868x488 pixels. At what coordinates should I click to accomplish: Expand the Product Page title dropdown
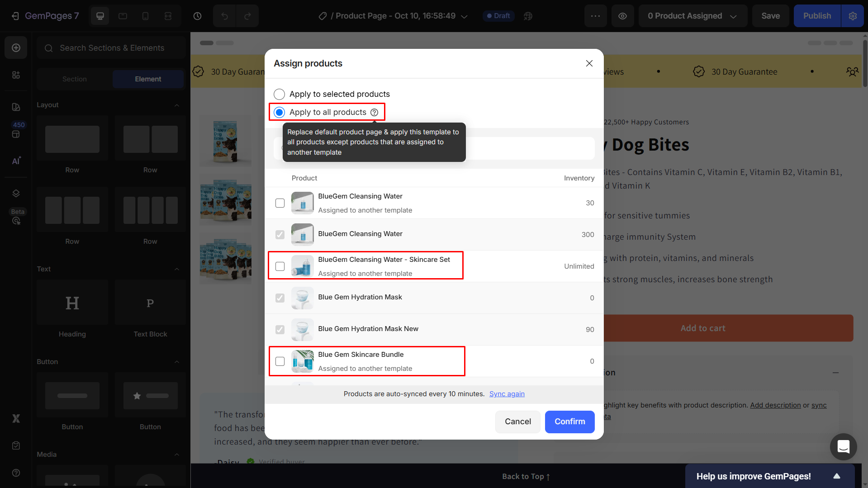point(464,16)
